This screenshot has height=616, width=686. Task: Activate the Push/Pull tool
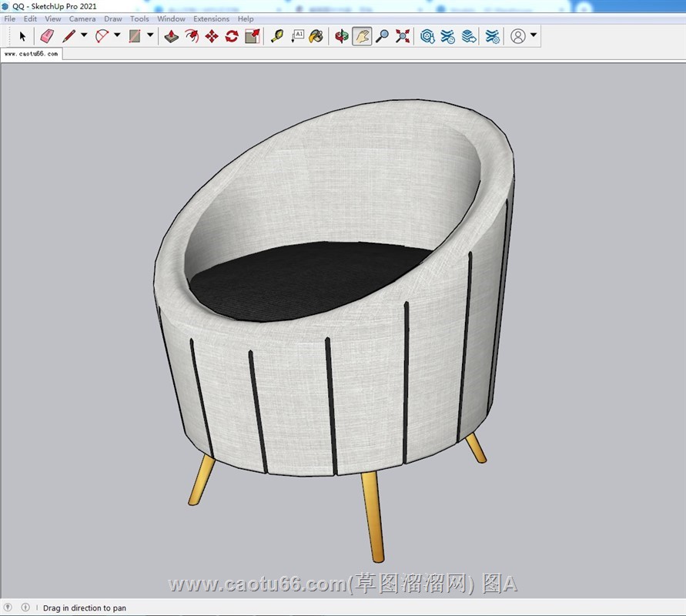pyautogui.click(x=171, y=36)
